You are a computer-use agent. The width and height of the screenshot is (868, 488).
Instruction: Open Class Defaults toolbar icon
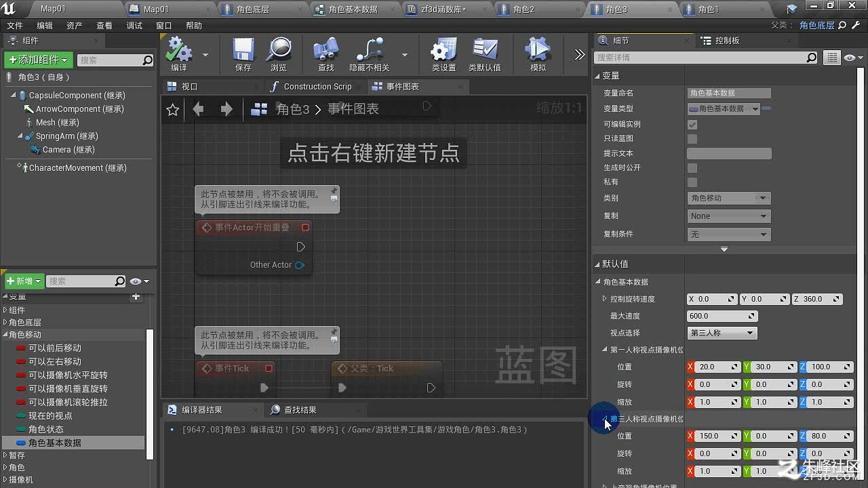coord(485,51)
